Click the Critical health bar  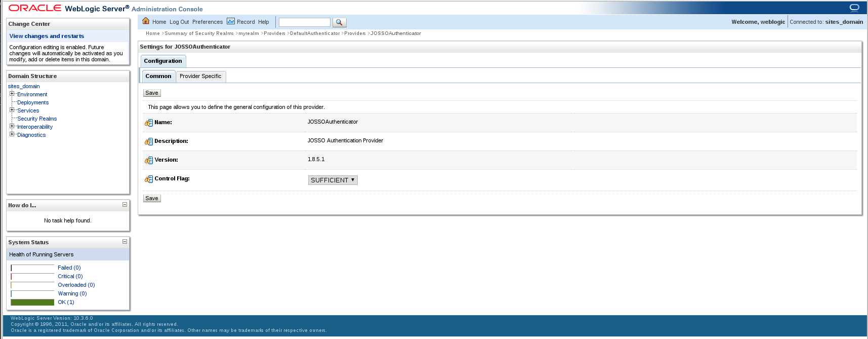click(32, 276)
